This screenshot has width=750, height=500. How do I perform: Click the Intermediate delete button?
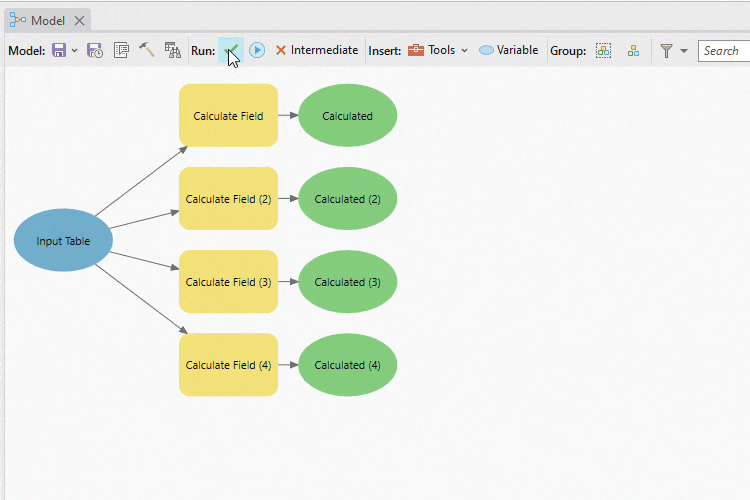(316, 50)
